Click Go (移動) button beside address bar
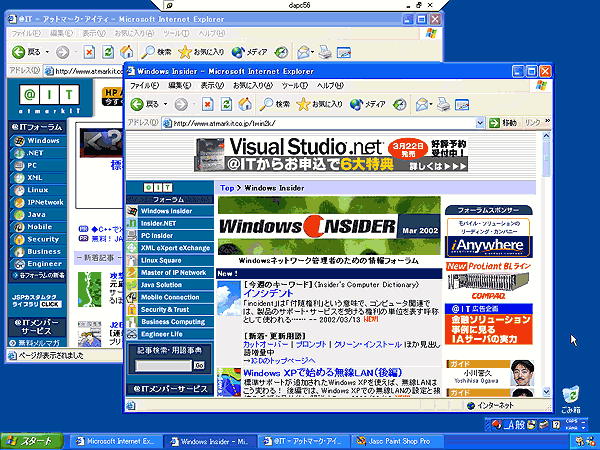This screenshot has height=450, width=600. 503,123
